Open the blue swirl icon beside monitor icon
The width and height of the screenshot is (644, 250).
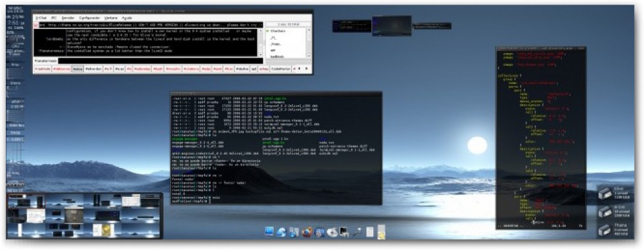click(x=281, y=232)
